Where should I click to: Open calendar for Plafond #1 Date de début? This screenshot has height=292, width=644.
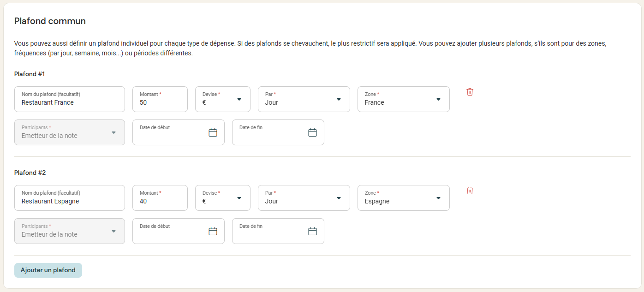[213, 132]
